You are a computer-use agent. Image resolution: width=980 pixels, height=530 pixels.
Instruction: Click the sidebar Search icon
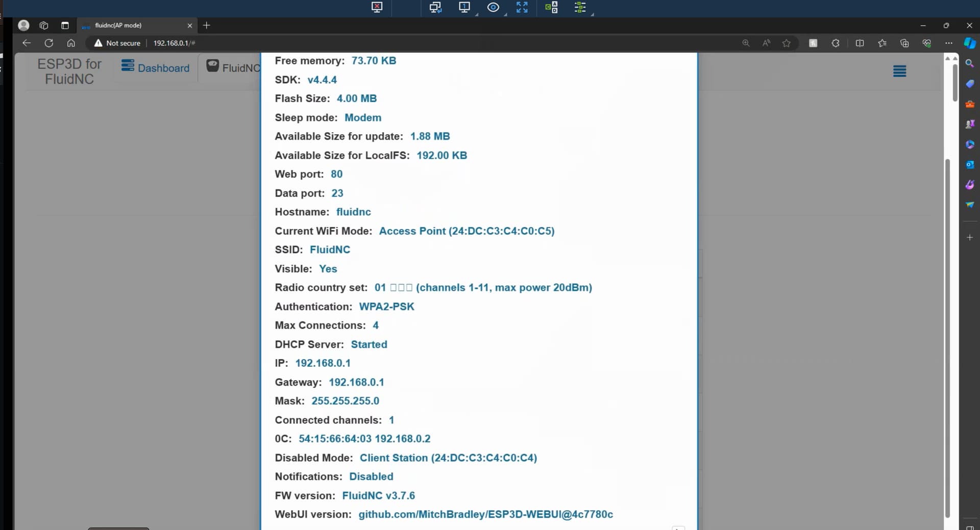click(970, 63)
